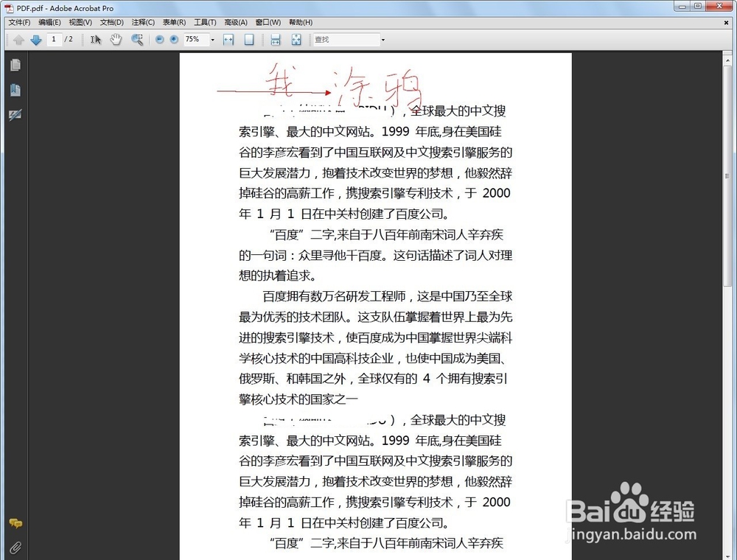Open the 注释(C) menu
737x560 pixels.
pos(143,22)
